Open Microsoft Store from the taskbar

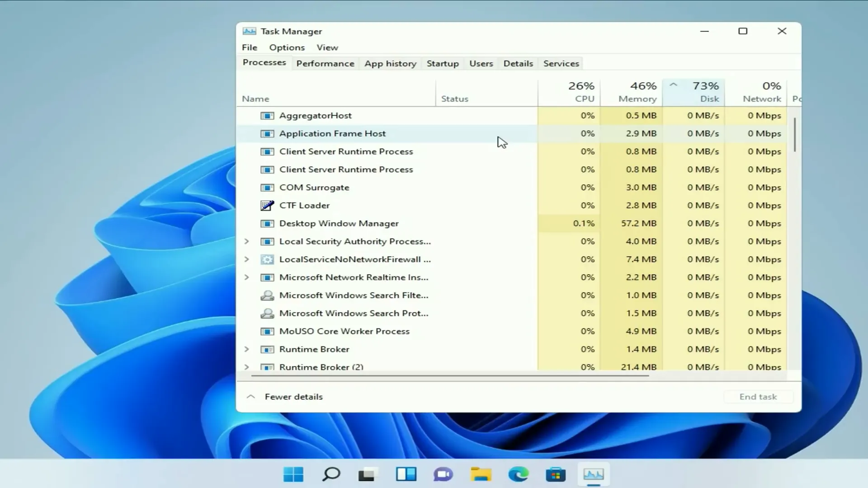click(556, 474)
